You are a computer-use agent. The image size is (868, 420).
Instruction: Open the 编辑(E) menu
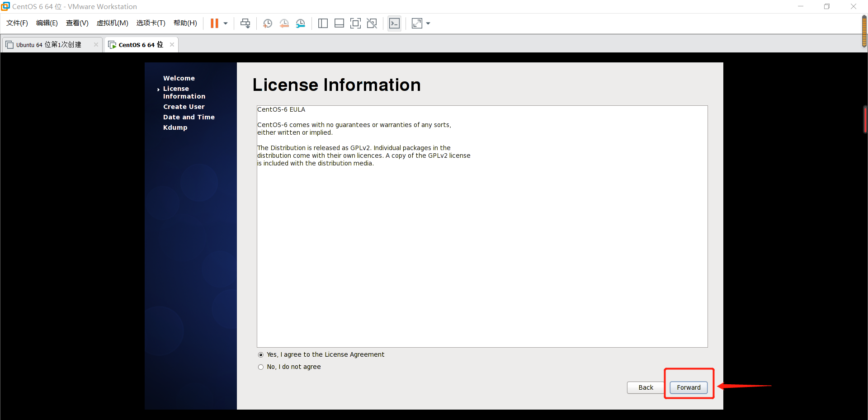pos(47,23)
